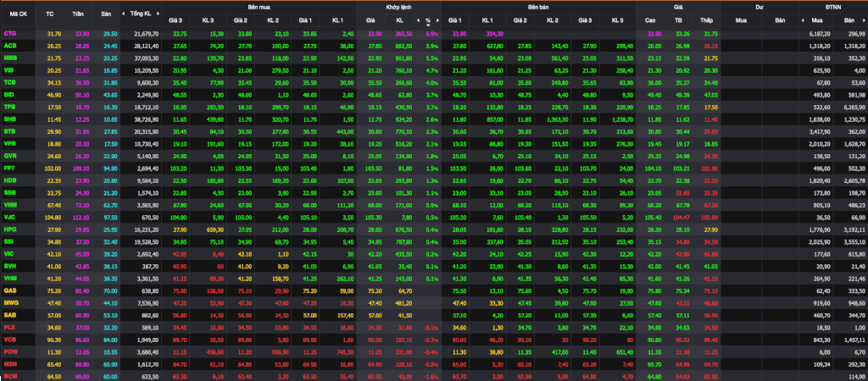Click Giá 3 header under Bên mua
868x381 pixels.
click(x=175, y=20)
